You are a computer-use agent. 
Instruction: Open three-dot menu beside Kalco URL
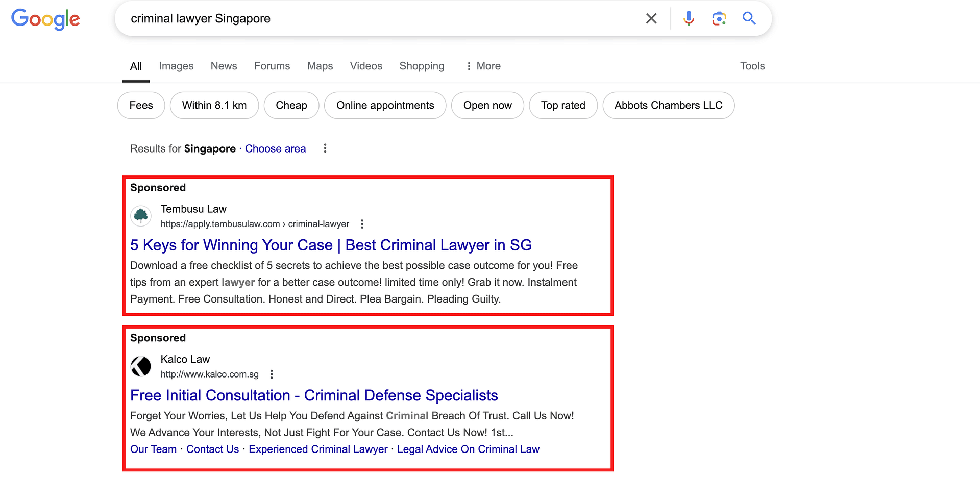coord(272,374)
